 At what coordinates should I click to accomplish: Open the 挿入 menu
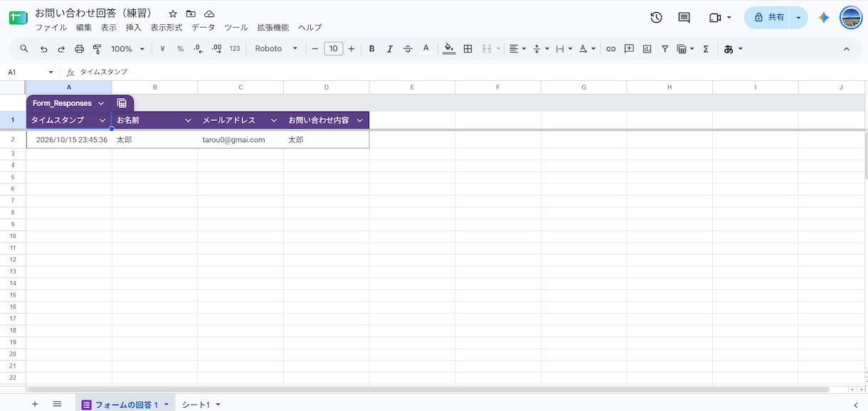pos(134,28)
